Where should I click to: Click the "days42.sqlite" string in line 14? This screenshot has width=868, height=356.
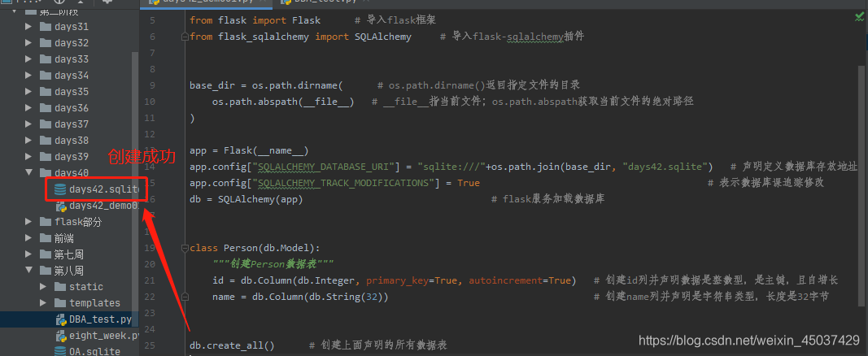coord(666,167)
